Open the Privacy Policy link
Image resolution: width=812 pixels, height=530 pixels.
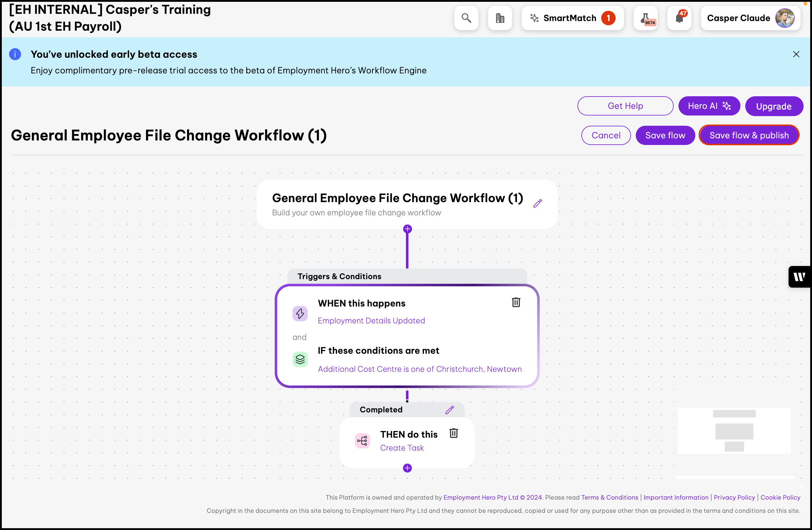[x=734, y=497]
